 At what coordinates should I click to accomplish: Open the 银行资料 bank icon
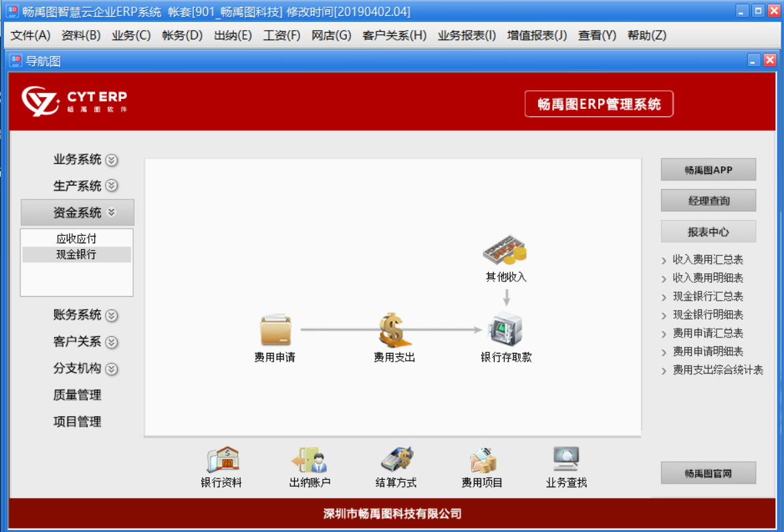[x=223, y=459]
